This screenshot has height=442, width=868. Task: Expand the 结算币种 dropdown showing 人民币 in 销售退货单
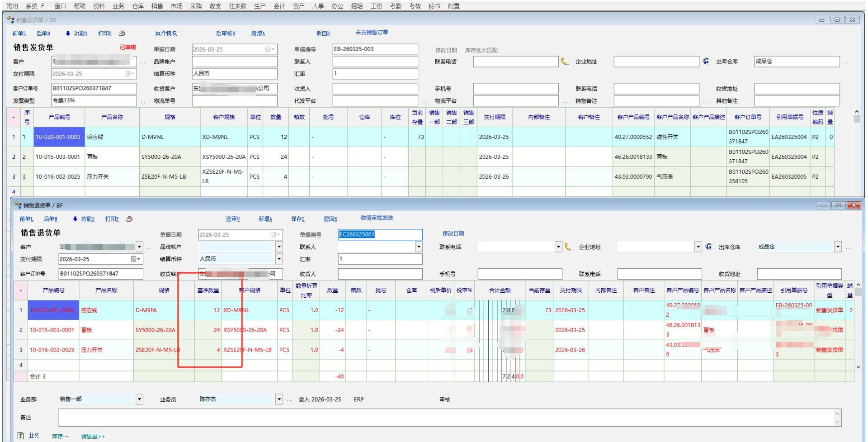(x=279, y=259)
